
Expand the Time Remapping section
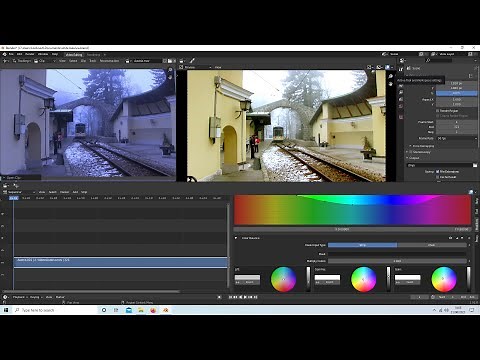pyautogui.click(x=422, y=146)
